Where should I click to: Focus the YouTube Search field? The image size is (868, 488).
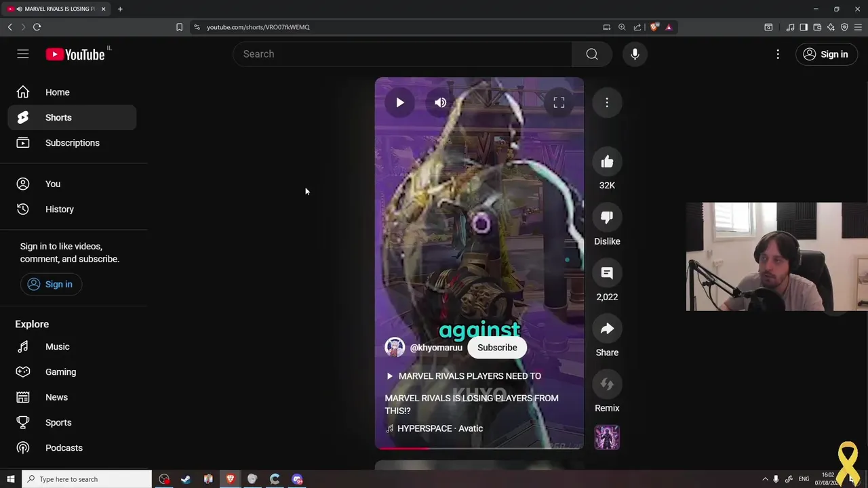coord(402,54)
